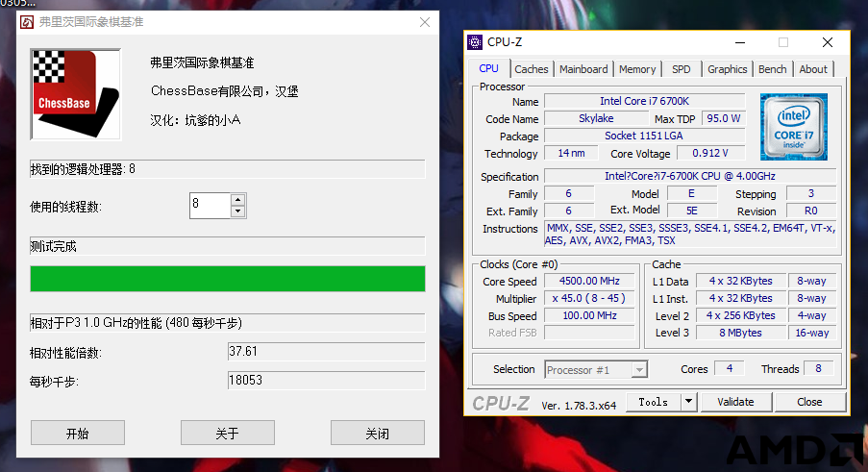
Task: Click the CPU-Z title bar icon
Action: (475, 42)
